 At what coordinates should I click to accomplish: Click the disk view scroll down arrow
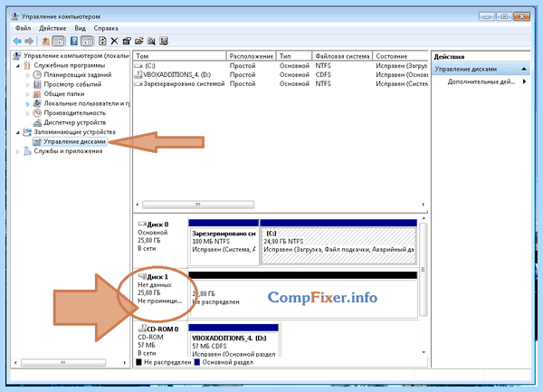424,352
